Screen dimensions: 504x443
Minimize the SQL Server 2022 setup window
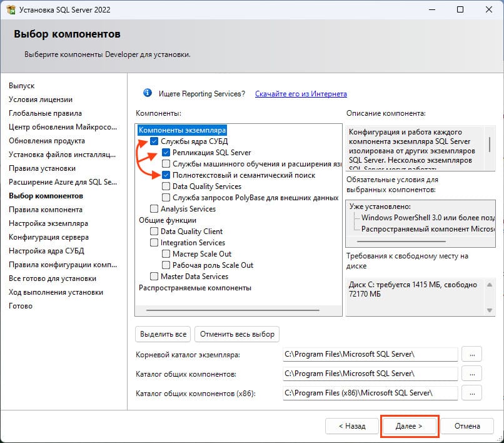432,9
